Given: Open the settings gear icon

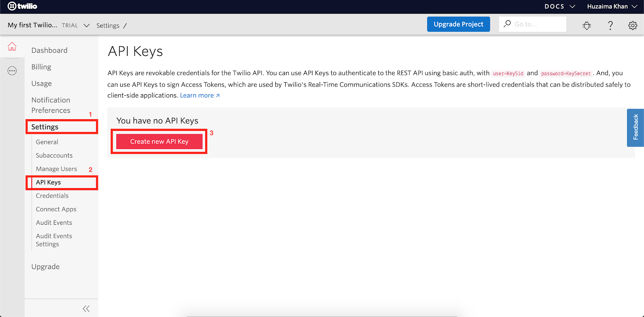Looking at the screenshot, I should pos(633,25).
